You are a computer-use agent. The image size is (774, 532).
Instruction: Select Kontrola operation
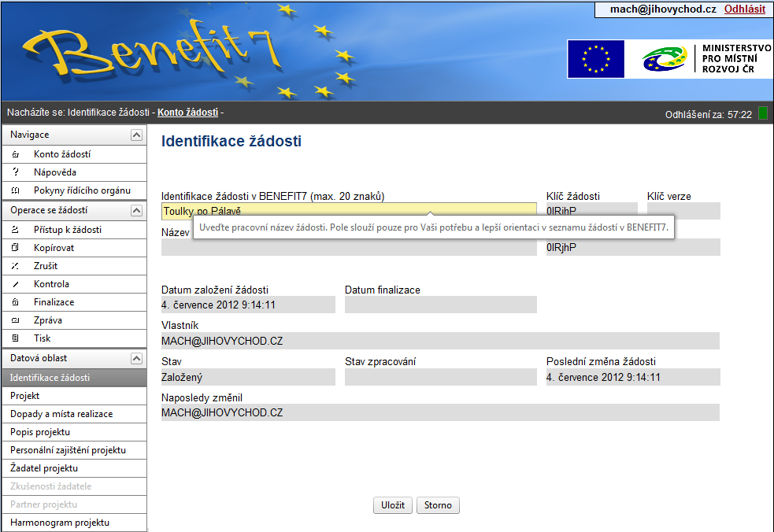coord(75,284)
